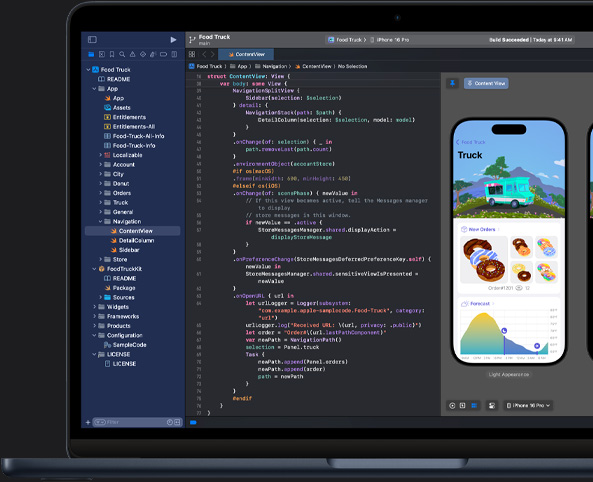Expand the Orders folder
The image size is (593, 482).
point(100,193)
